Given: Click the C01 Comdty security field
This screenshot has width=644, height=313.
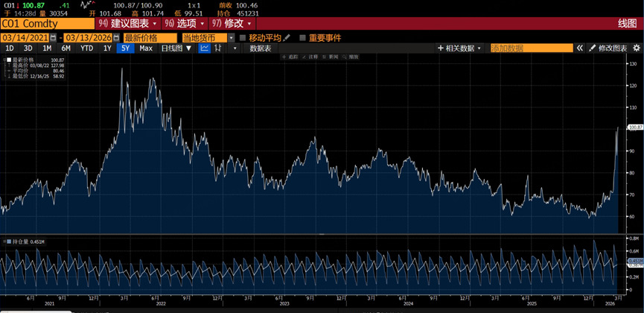Looking at the screenshot, I should (x=47, y=23).
